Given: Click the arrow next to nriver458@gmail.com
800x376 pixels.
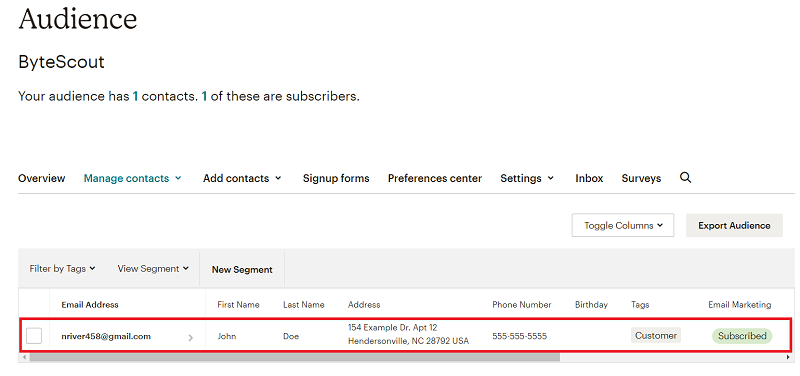Looking at the screenshot, I should point(190,337).
